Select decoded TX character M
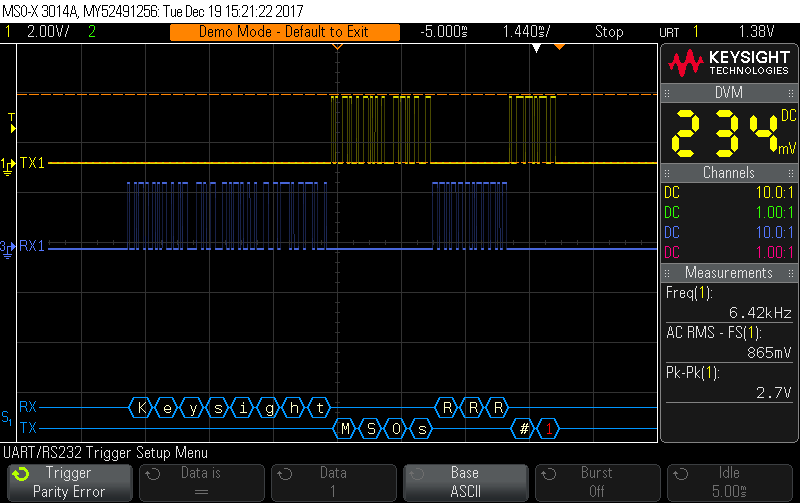 (345, 429)
